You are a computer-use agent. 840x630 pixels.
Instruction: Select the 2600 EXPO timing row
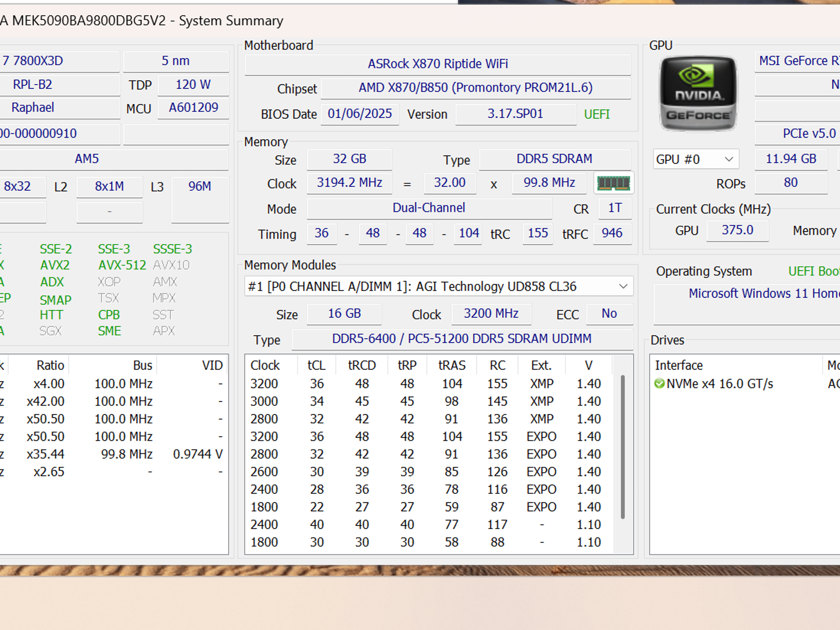[x=429, y=472]
